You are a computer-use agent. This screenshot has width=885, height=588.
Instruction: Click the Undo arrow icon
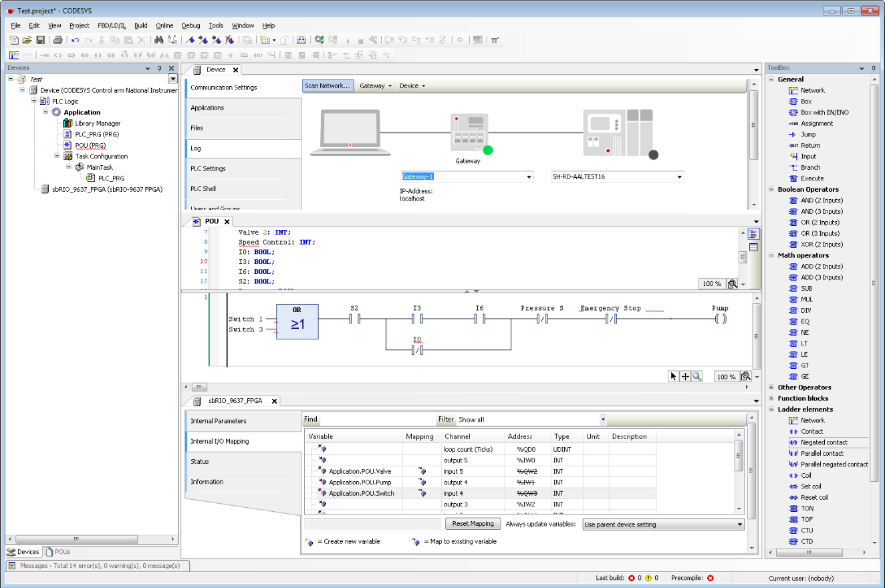75,40
